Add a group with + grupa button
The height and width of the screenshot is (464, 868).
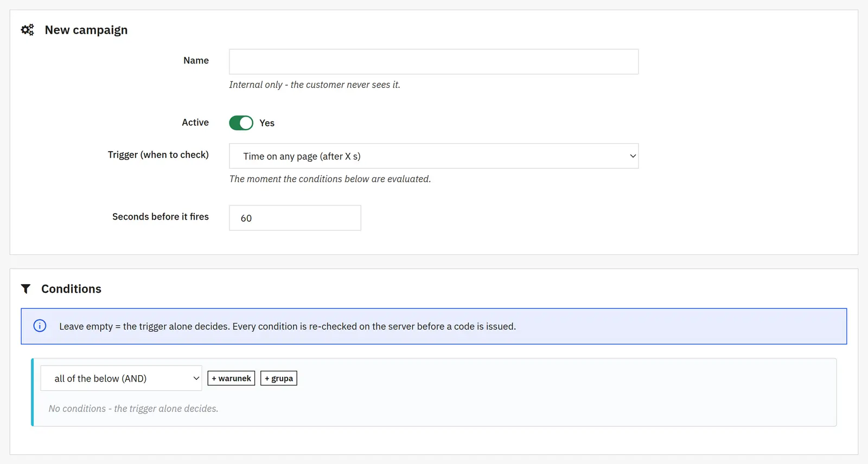coord(279,378)
